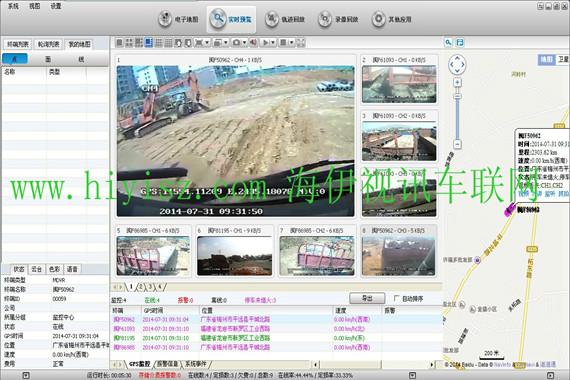Viewport: 570px width, 380px height.
Task: Click the left status bar square icon
Action: pyautogui.click(x=26, y=375)
